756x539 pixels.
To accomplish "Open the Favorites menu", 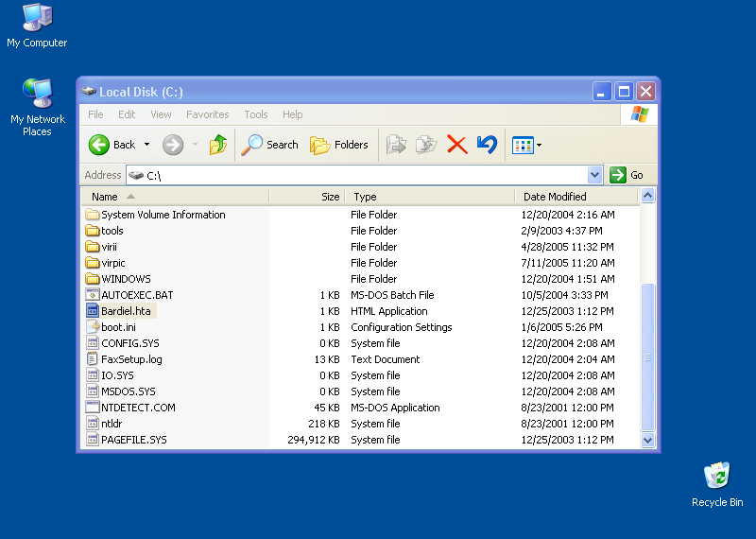I will pyautogui.click(x=208, y=114).
